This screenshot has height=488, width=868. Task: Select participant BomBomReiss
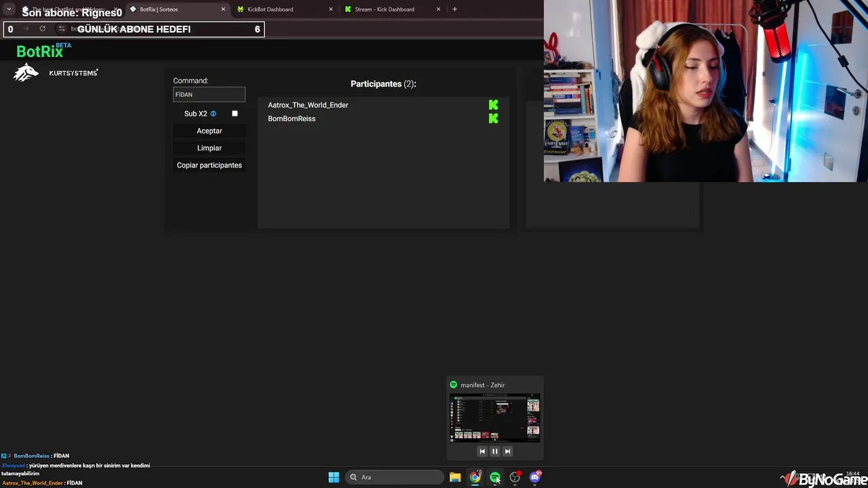pyautogui.click(x=292, y=119)
